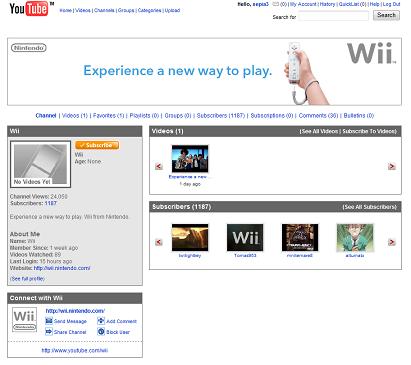
Task: Open wii.nintendo.com link in Connect box
Action: 75,311
